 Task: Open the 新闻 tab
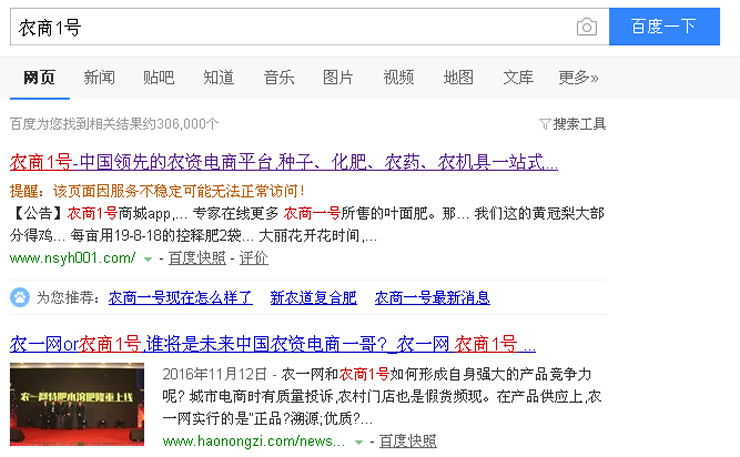coord(99,78)
